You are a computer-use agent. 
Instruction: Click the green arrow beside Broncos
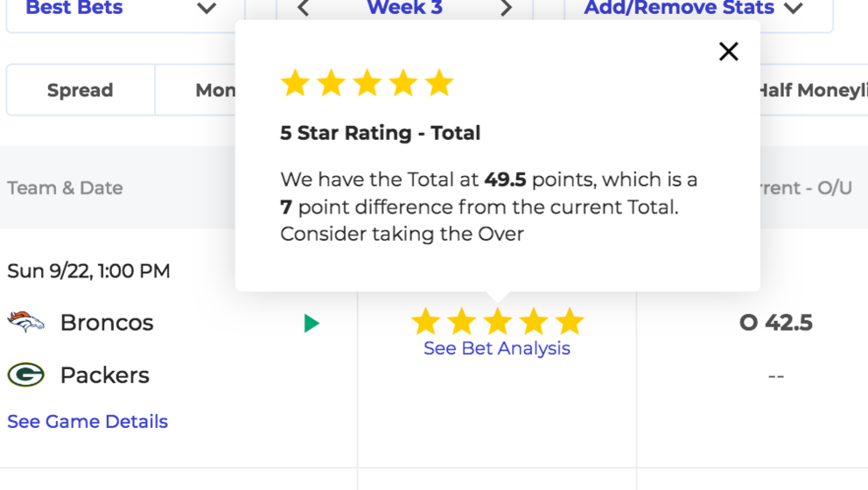coord(311,323)
